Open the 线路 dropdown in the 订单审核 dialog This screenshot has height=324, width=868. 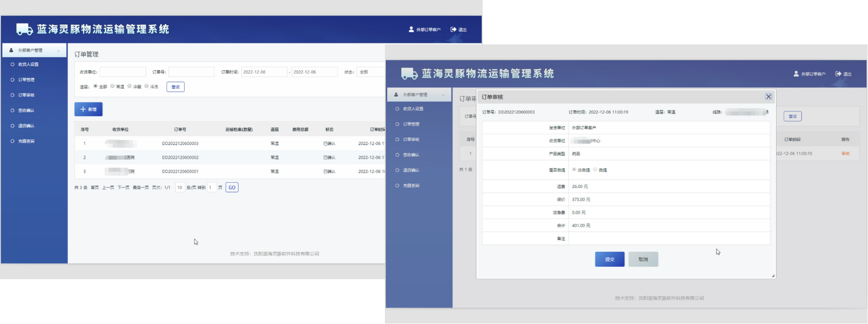(747, 112)
